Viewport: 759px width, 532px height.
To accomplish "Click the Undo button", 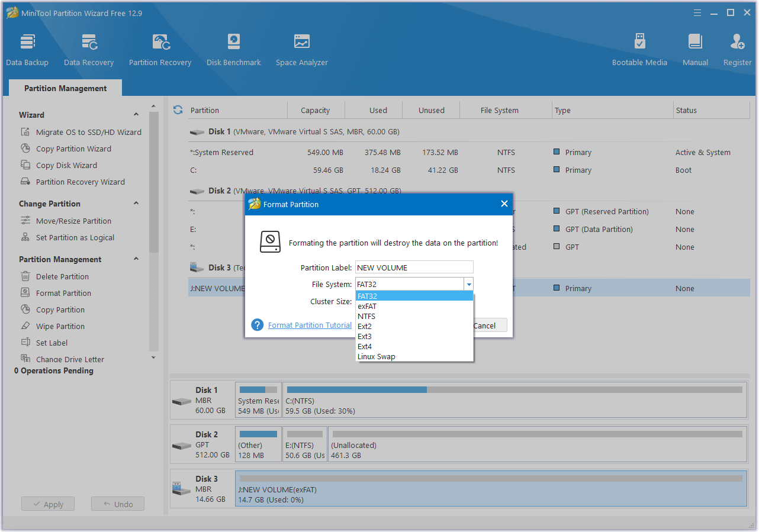I will pyautogui.click(x=118, y=504).
